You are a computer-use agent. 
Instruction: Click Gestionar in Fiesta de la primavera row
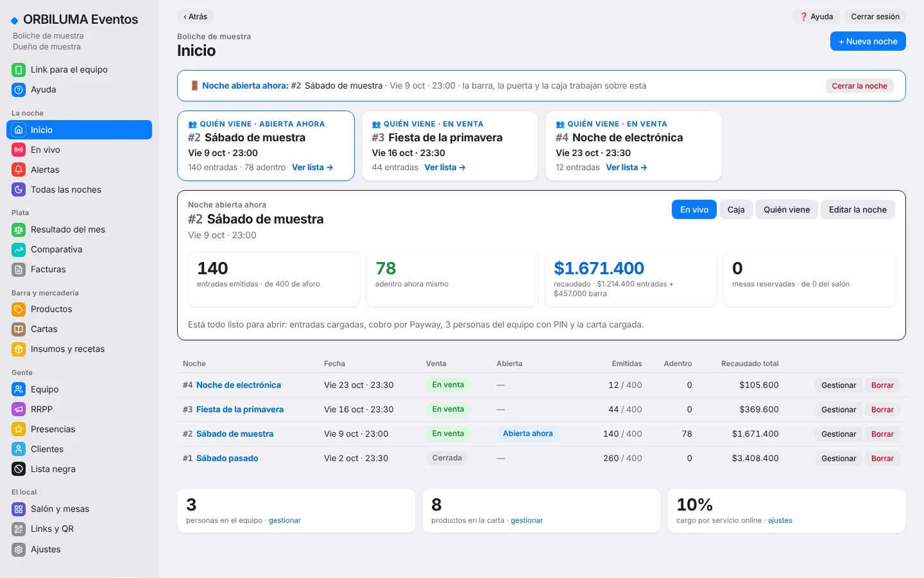click(839, 410)
